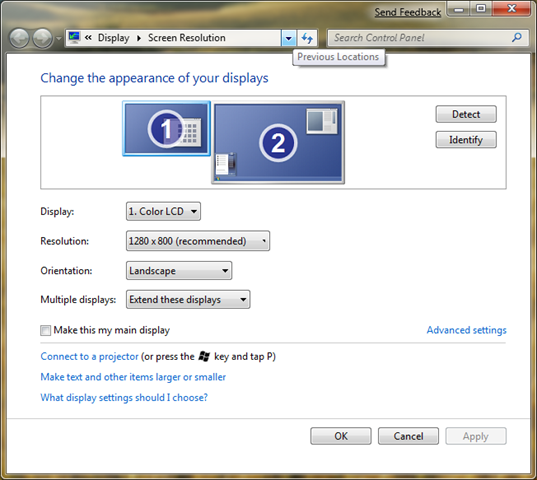Click the Back navigation arrow

[x=19, y=38]
